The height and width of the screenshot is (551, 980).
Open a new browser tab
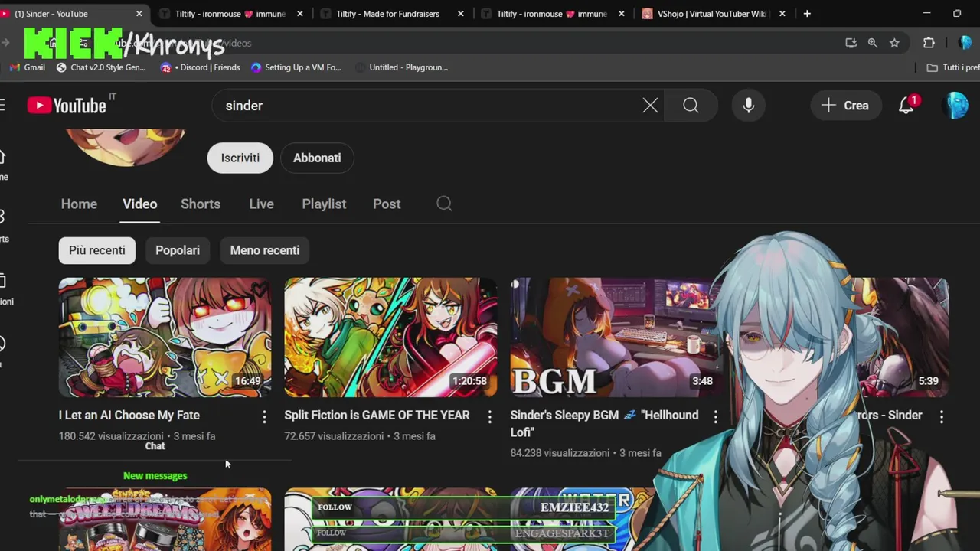tap(807, 14)
